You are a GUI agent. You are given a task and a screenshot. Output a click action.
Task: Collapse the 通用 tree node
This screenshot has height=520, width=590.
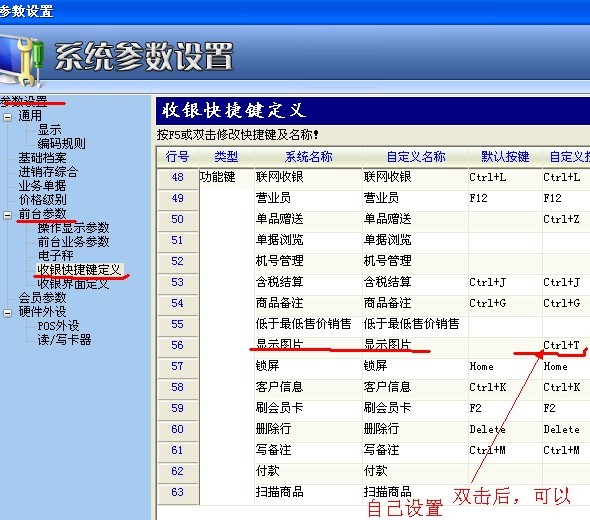click(x=8, y=117)
